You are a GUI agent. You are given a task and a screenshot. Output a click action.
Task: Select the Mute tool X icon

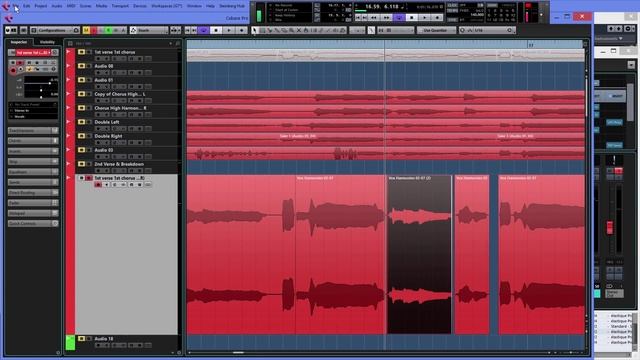point(299,30)
